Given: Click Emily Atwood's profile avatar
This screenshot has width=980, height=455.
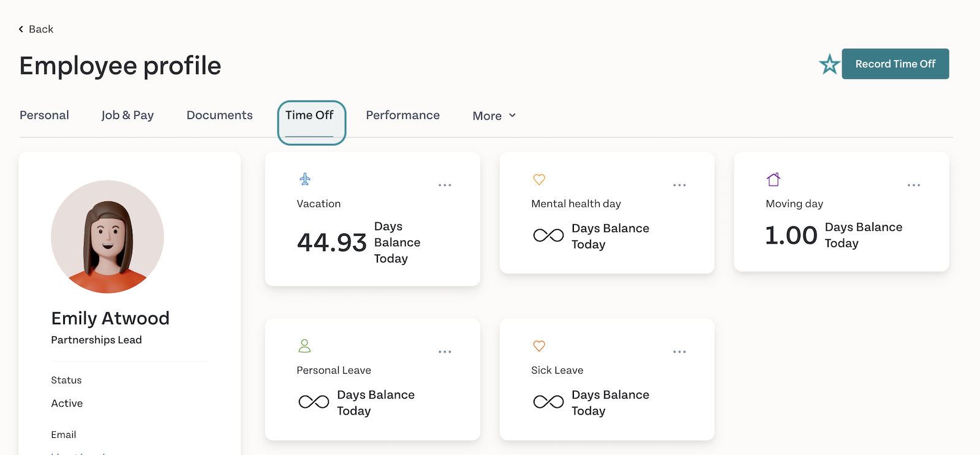Looking at the screenshot, I should tap(107, 236).
